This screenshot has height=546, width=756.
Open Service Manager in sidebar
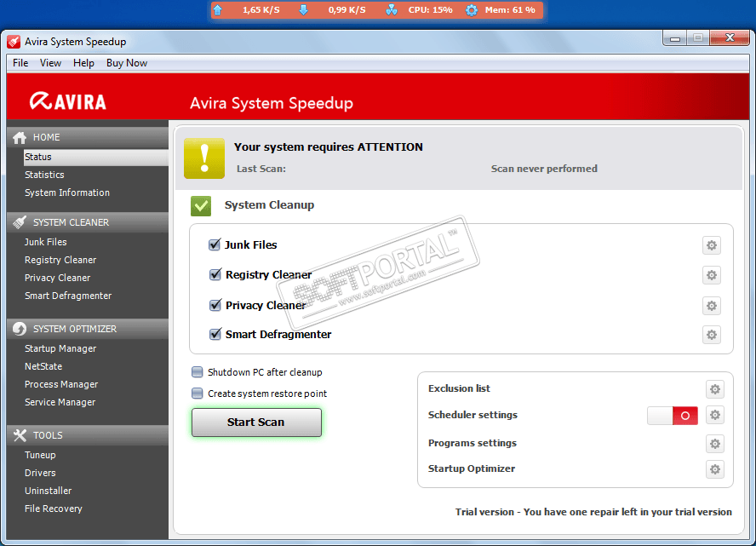[60, 402]
